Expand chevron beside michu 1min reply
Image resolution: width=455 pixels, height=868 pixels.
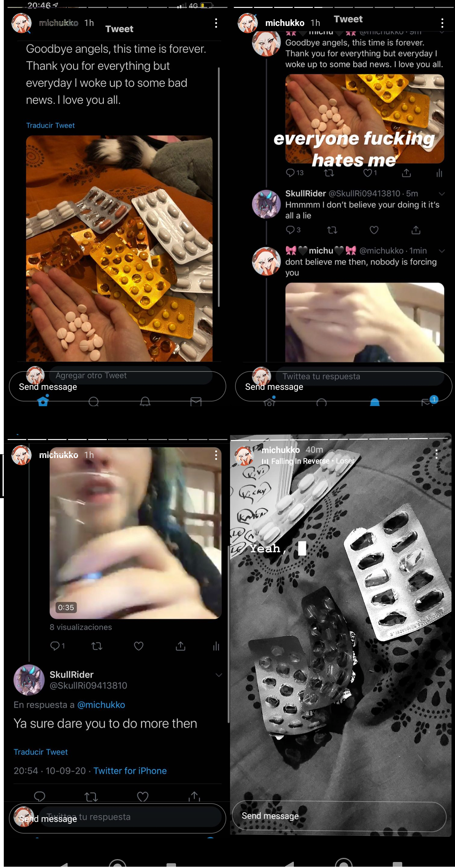point(441,251)
